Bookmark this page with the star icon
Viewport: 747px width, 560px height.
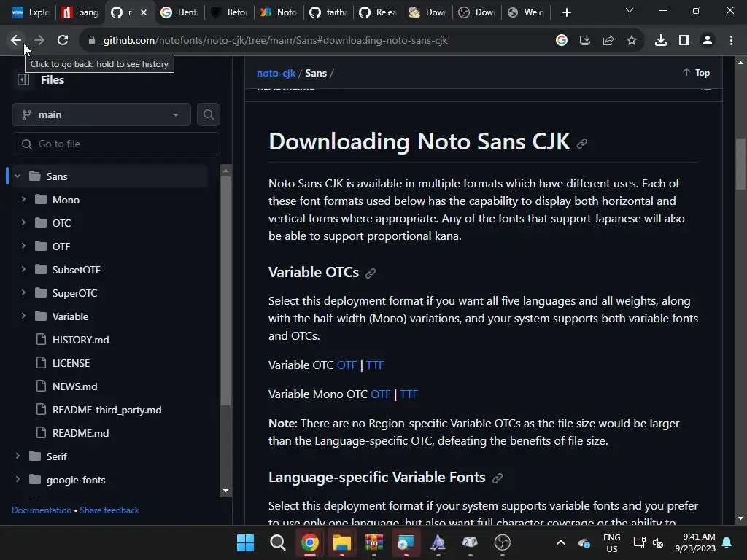(x=632, y=41)
